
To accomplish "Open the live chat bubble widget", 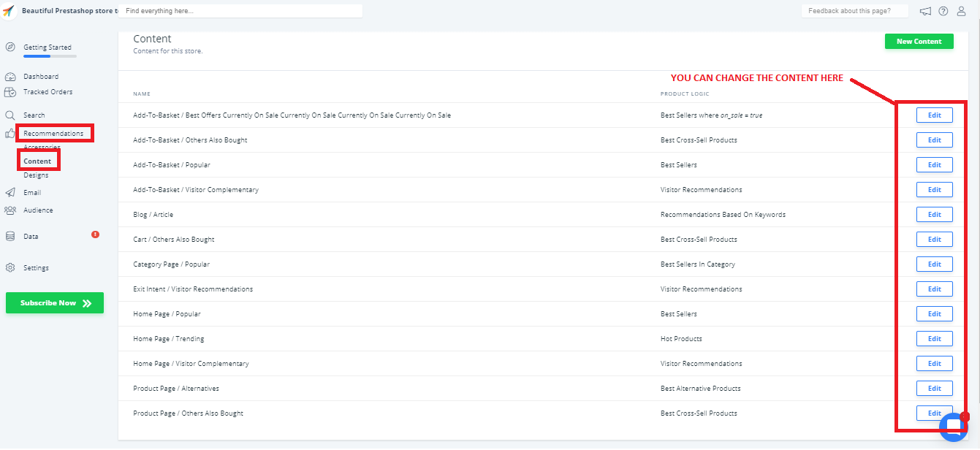I will [x=953, y=427].
